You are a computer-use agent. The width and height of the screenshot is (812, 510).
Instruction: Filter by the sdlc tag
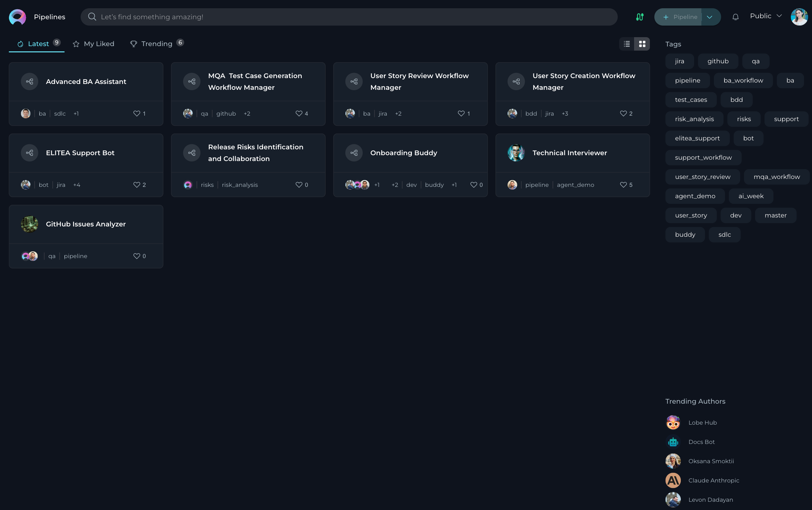point(725,235)
